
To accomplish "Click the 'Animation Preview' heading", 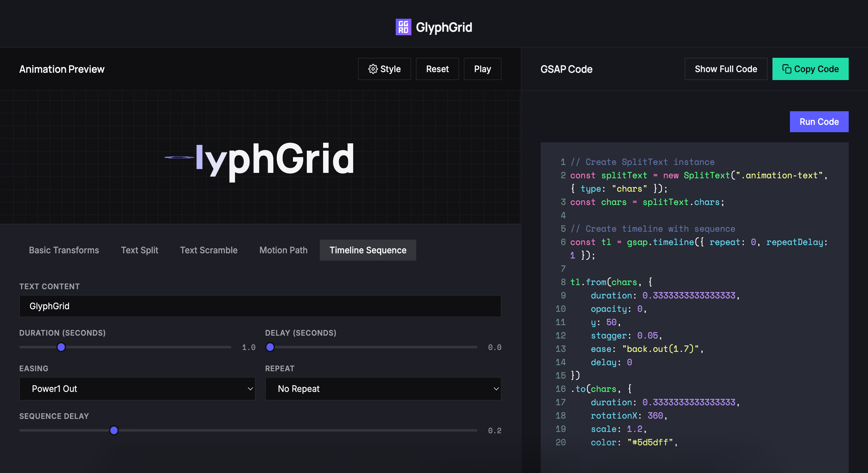I will 62,69.
